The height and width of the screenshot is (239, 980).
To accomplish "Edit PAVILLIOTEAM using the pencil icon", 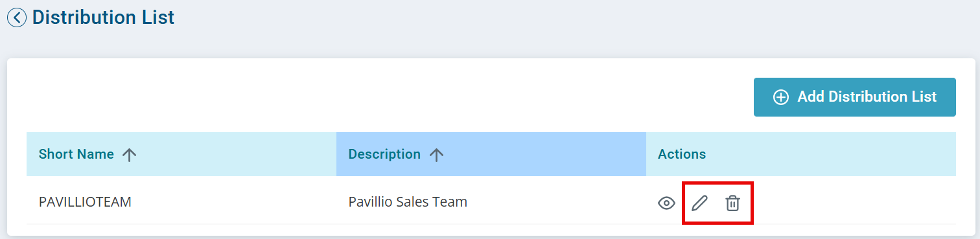I will (699, 203).
